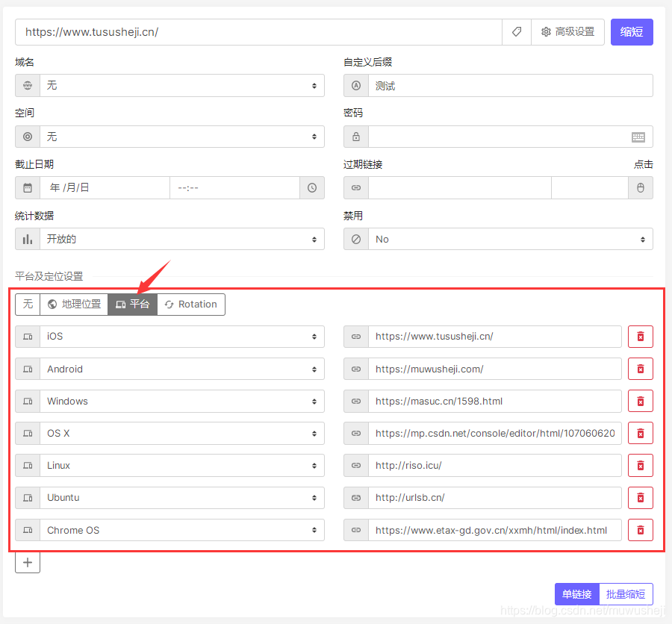Delete the Windows platform row
Image resolution: width=672 pixels, height=624 pixels.
coord(641,401)
